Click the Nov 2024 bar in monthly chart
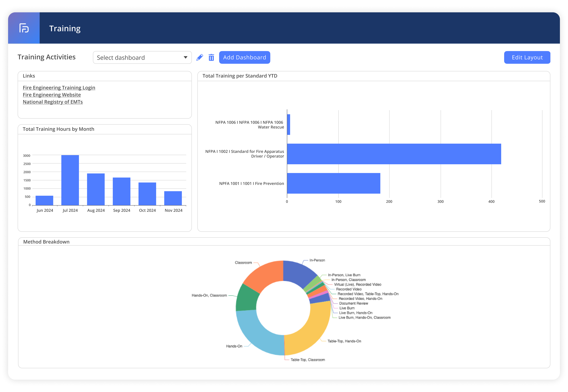The image size is (568, 392). (173, 198)
